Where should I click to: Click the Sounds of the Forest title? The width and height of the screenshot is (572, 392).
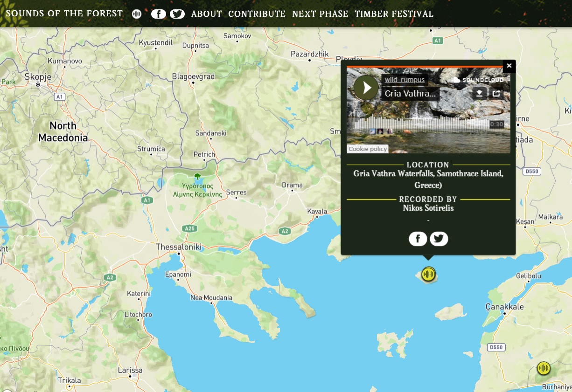click(x=64, y=14)
